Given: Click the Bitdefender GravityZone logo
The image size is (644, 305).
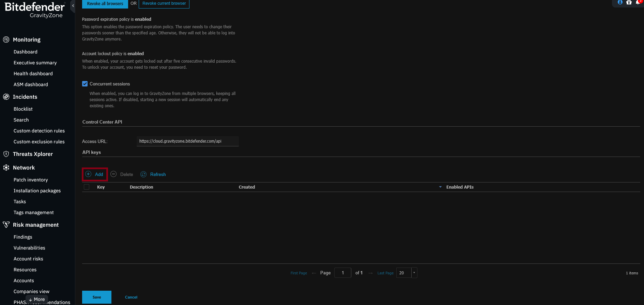Looking at the screenshot, I should tap(35, 10).
